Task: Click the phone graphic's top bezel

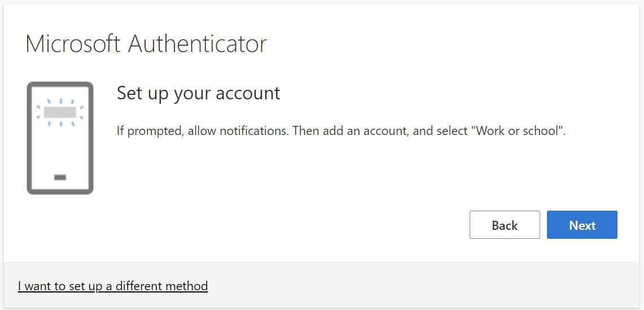Action: click(x=60, y=85)
